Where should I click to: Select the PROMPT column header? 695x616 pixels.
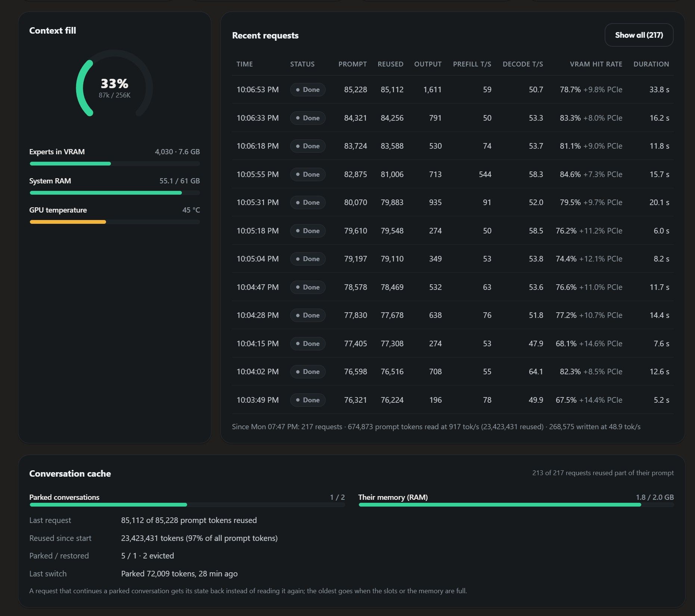coord(353,64)
